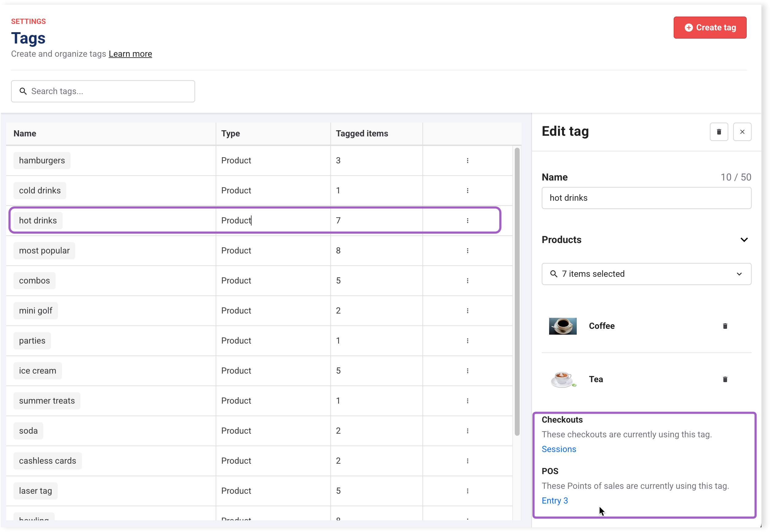Select the combos tag row
This screenshot has height=532, width=770.
pos(34,281)
